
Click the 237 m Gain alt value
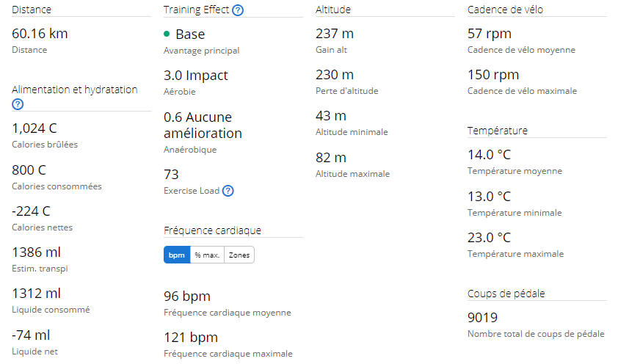tap(335, 34)
